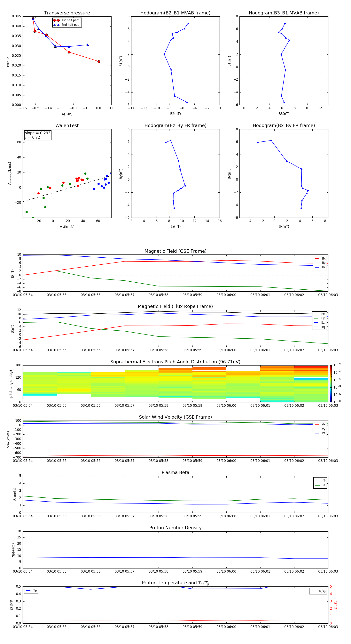The image size is (351, 644).
Task: Click the 'Plasma Beta' plot title
Action: pos(175,473)
